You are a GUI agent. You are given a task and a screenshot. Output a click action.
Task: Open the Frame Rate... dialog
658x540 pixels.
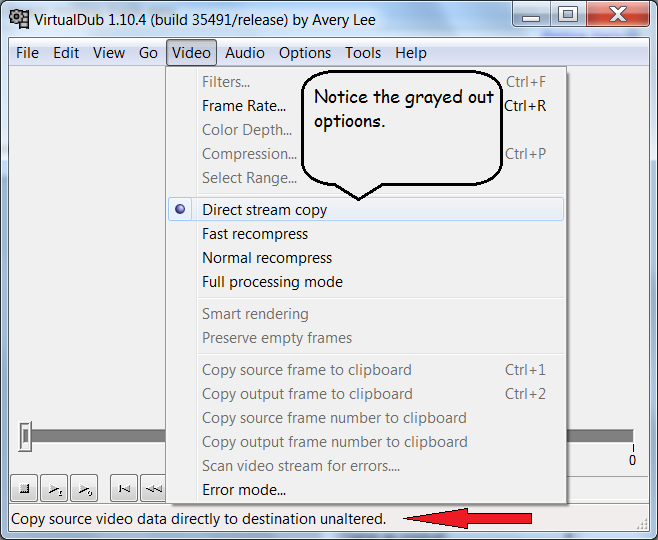pyautogui.click(x=244, y=106)
